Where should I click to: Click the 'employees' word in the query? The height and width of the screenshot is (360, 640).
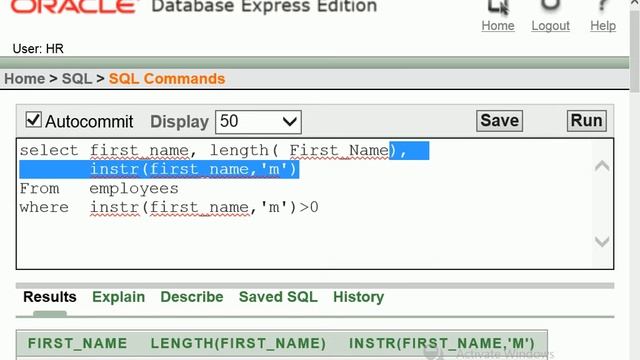point(134,189)
